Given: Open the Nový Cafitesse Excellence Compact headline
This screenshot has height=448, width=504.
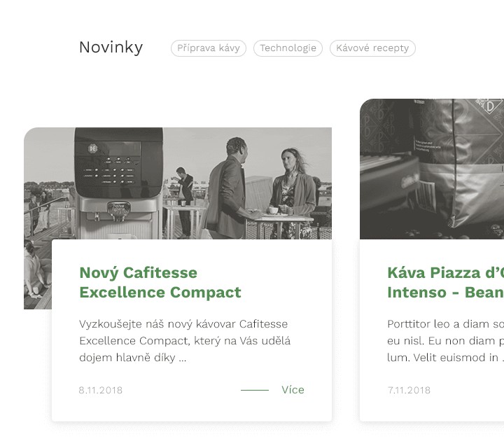Looking at the screenshot, I should click(160, 283).
